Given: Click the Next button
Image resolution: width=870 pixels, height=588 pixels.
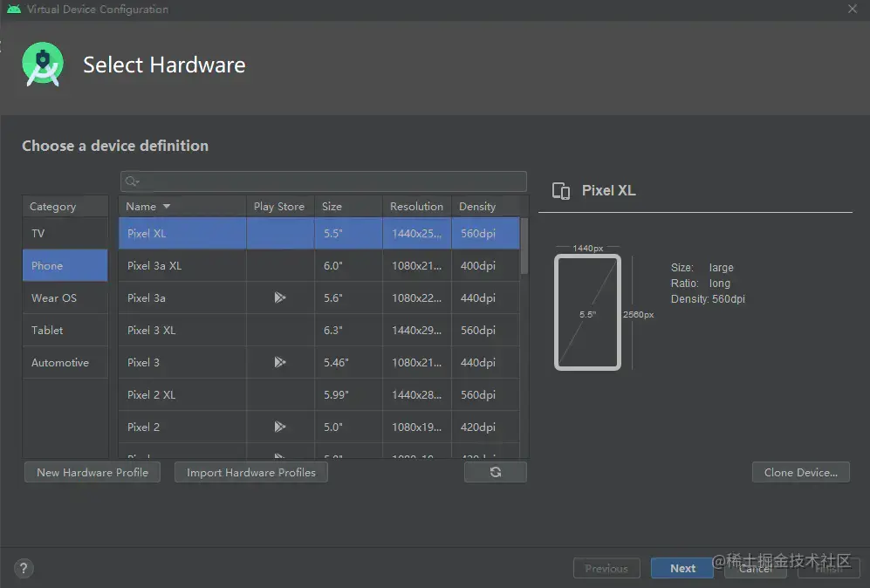Looking at the screenshot, I should (x=682, y=568).
